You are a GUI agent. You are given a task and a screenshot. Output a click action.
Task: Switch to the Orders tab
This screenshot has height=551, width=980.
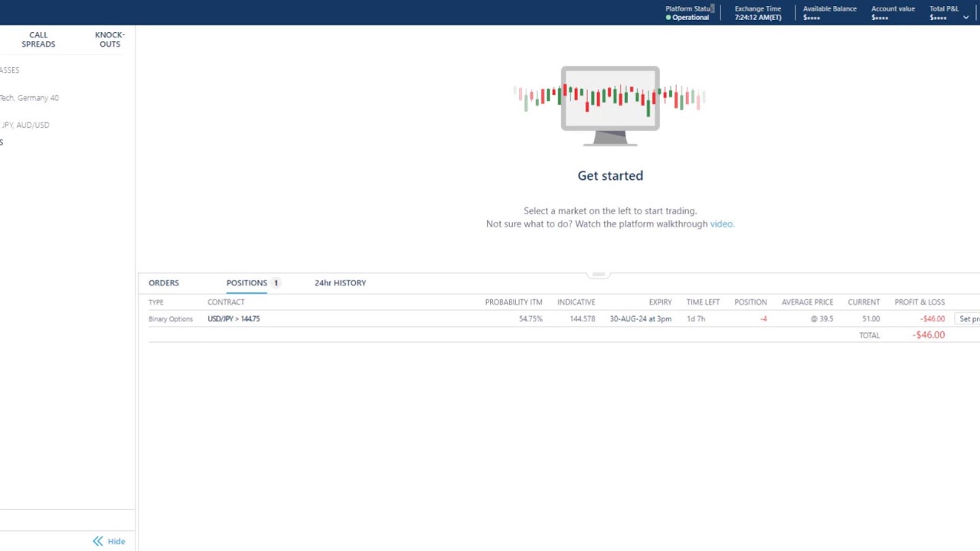pos(164,283)
